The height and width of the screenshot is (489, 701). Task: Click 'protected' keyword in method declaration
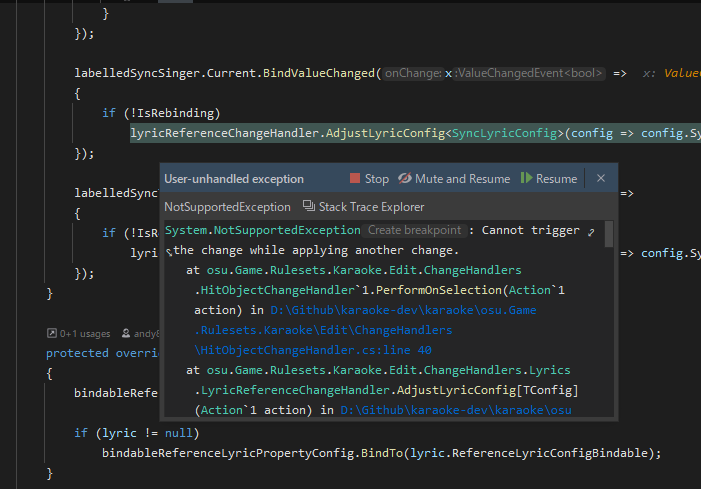(77, 353)
